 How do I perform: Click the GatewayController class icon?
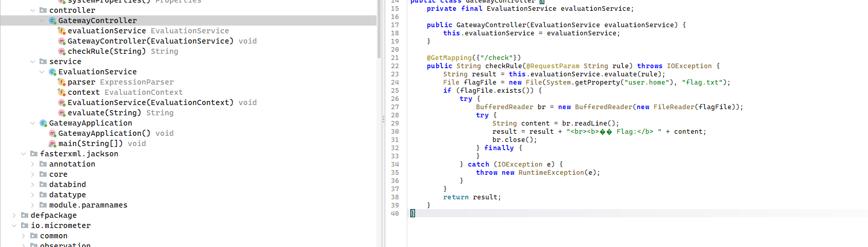(52, 20)
